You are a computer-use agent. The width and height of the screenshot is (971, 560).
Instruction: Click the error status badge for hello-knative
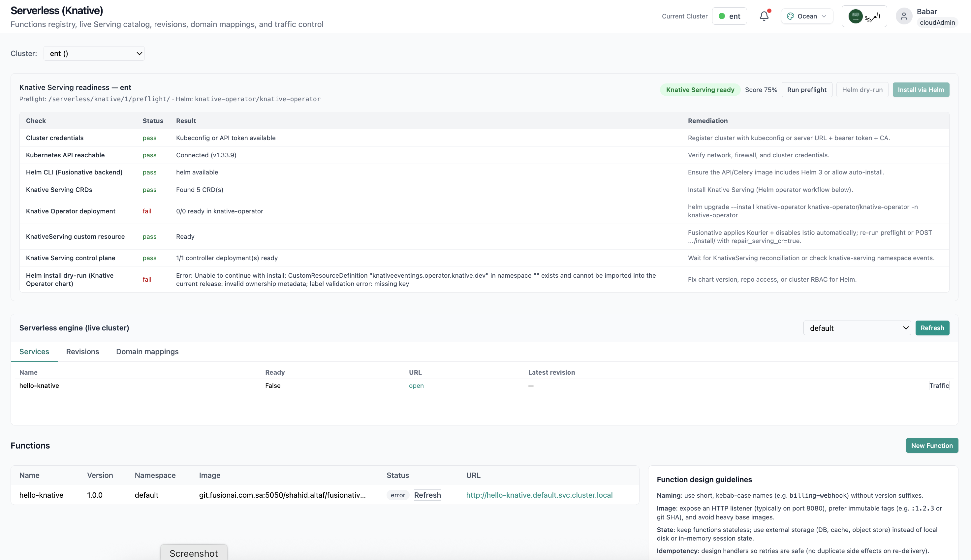click(x=398, y=495)
